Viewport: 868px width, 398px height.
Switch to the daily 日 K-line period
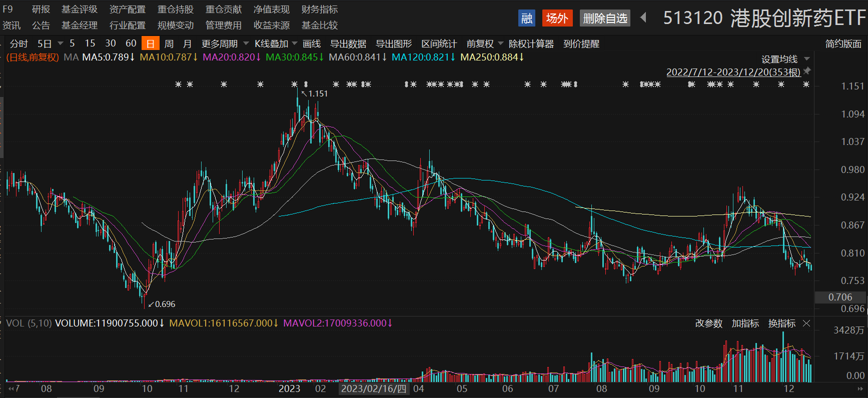(x=150, y=43)
